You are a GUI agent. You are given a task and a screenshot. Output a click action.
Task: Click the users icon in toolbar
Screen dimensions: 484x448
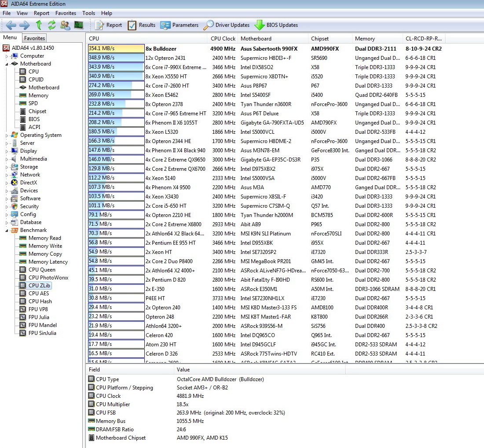pos(65,25)
